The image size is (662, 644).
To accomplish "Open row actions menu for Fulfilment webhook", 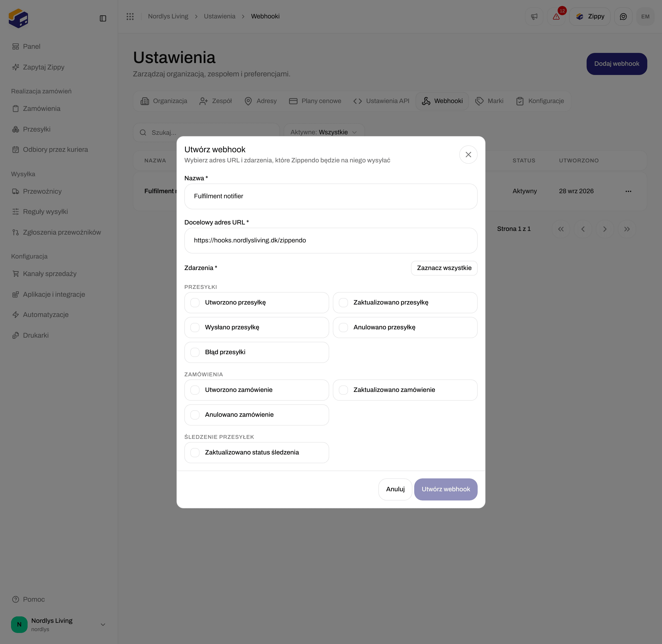I will pyautogui.click(x=628, y=191).
